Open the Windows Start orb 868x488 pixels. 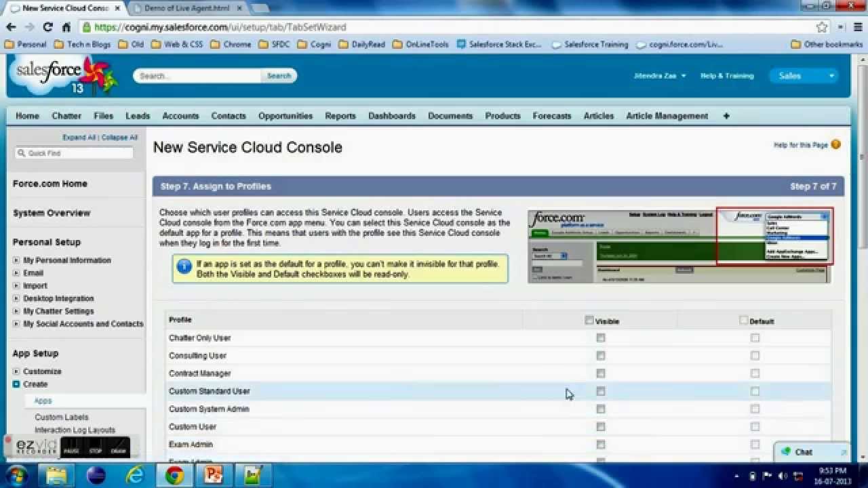coord(16,475)
